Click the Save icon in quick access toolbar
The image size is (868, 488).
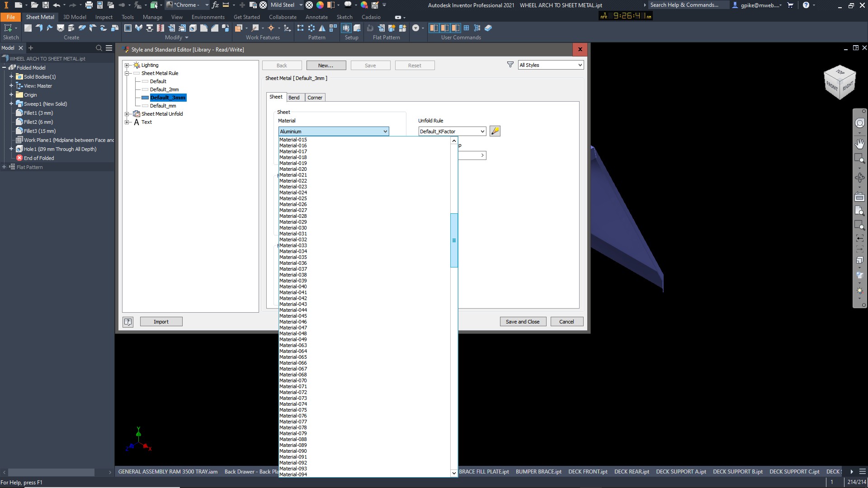(46, 5)
